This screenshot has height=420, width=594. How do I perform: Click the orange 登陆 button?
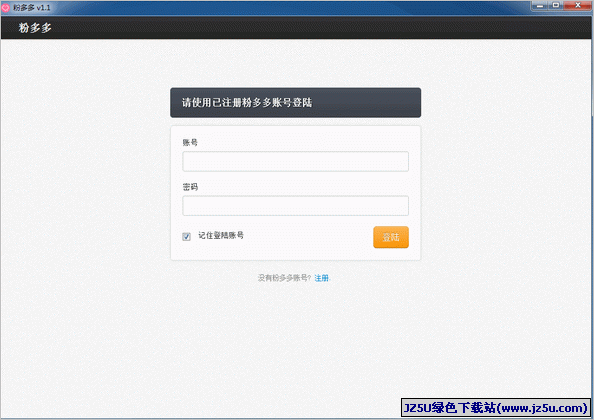(391, 237)
